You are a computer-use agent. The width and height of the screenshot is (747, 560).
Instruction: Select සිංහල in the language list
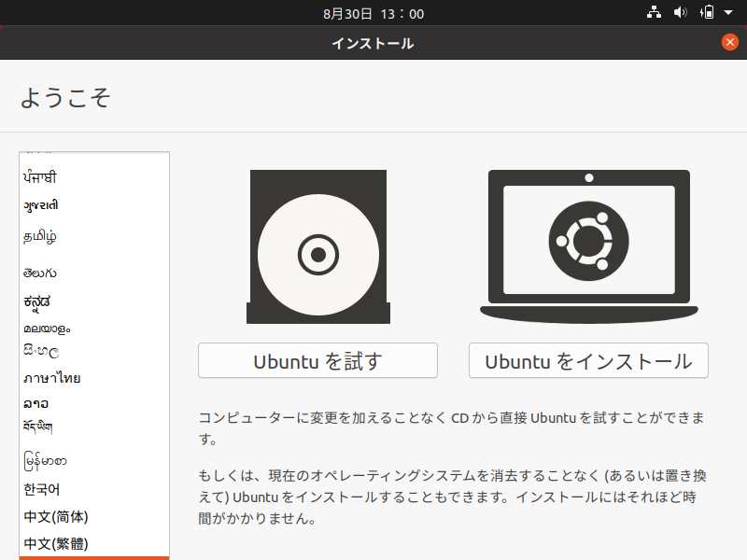coord(94,352)
